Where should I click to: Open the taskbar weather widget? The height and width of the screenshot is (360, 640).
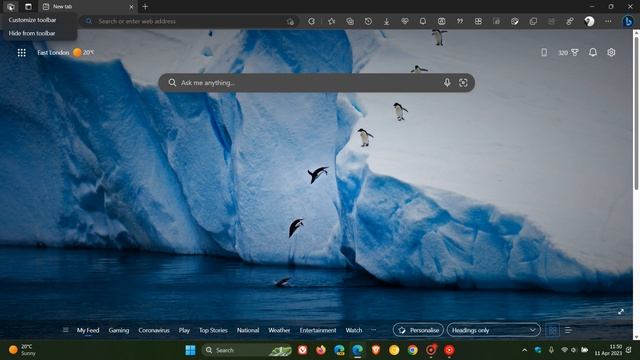tap(22, 350)
